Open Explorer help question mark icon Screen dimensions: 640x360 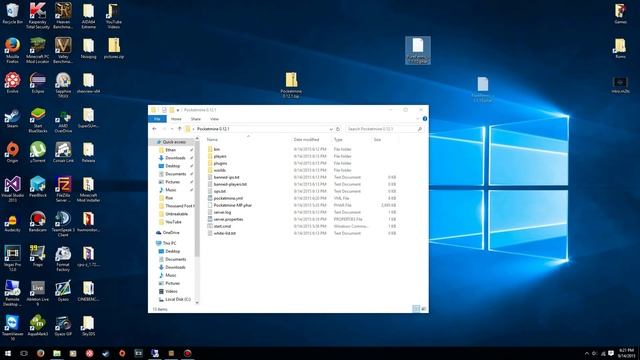424,119
